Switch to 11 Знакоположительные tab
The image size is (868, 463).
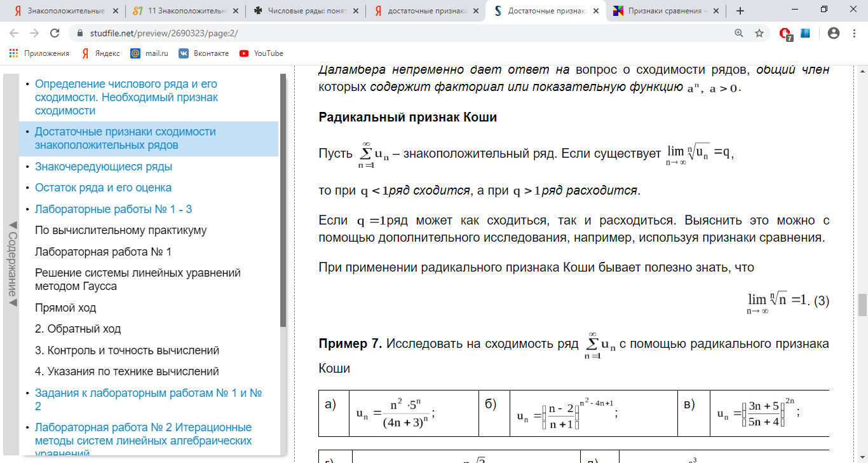(184, 10)
